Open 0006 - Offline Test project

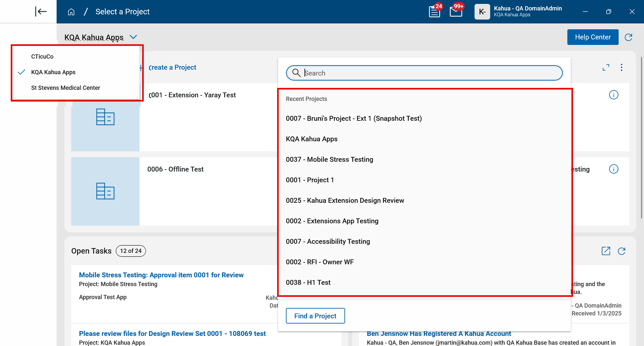(175, 169)
